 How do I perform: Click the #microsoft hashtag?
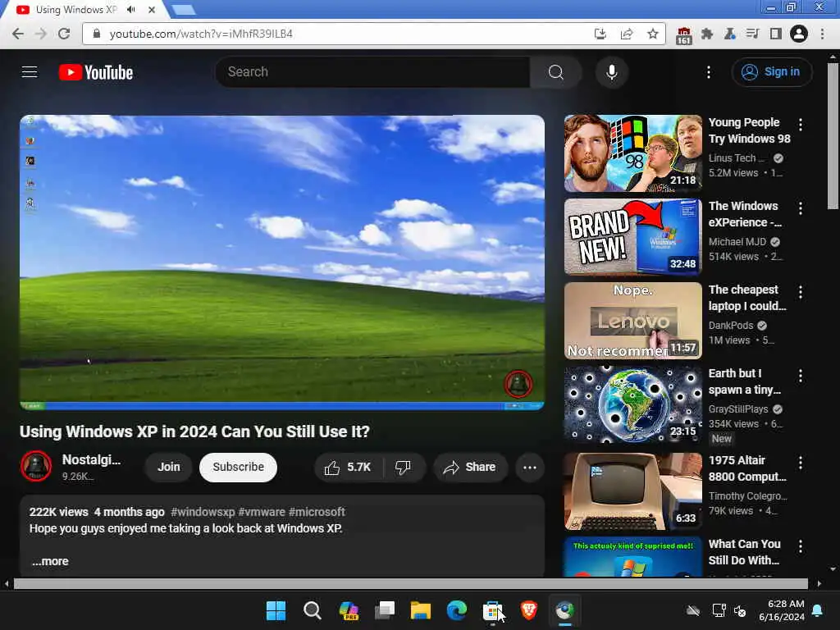[x=317, y=512]
